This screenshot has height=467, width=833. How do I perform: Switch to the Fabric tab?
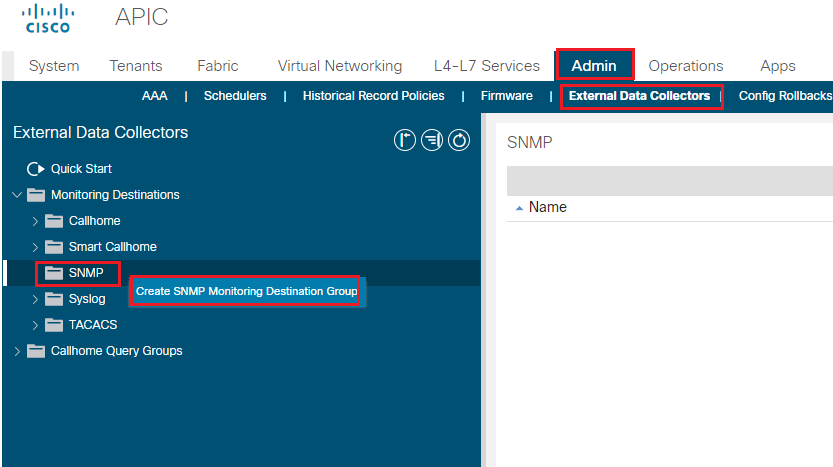coord(218,66)
